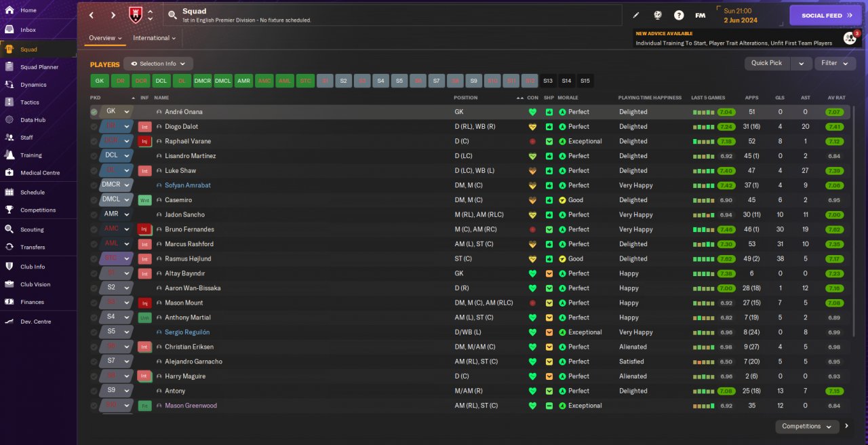
Task: Open the International tab menu
Action: pos(155,38)
